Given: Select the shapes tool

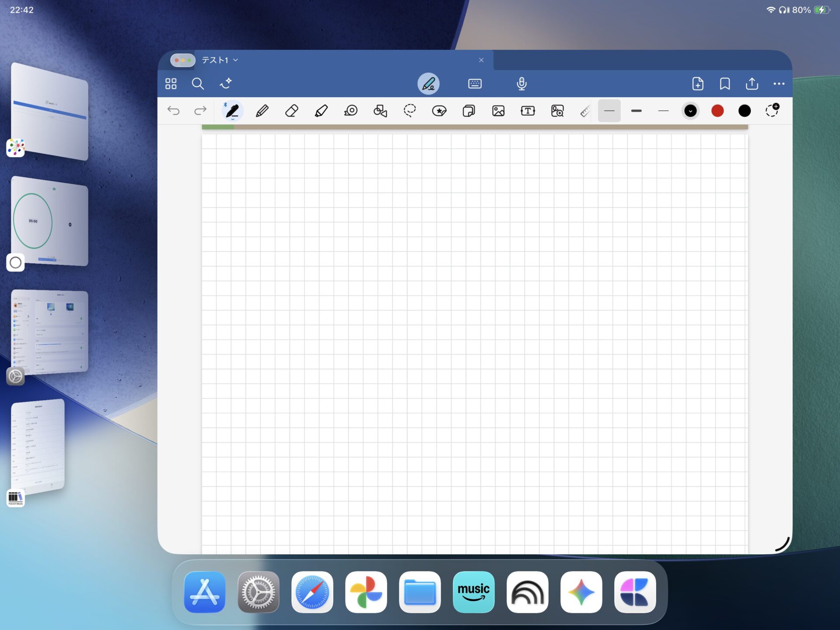Looking at the screenshot, I should click(x=380, y=111).
